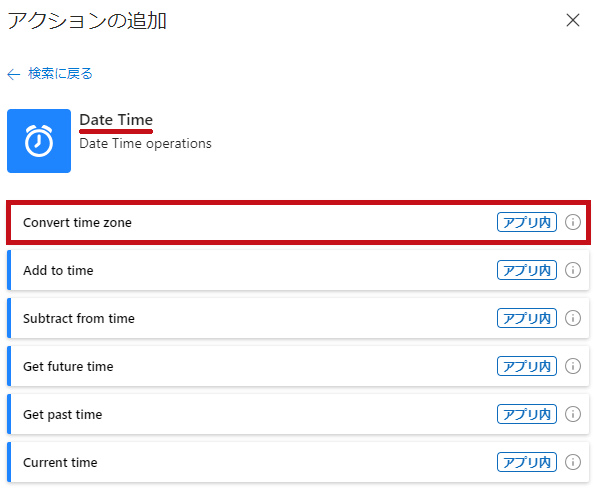
Task: Go back via 検索に戻る link
Action: coord(60,73)
